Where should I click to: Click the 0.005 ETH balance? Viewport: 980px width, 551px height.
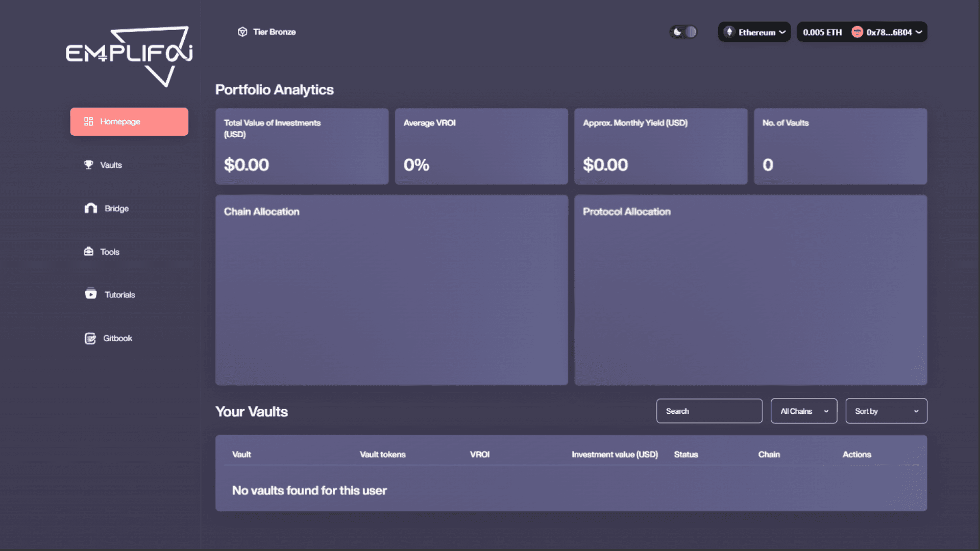(x=822, y=32)
